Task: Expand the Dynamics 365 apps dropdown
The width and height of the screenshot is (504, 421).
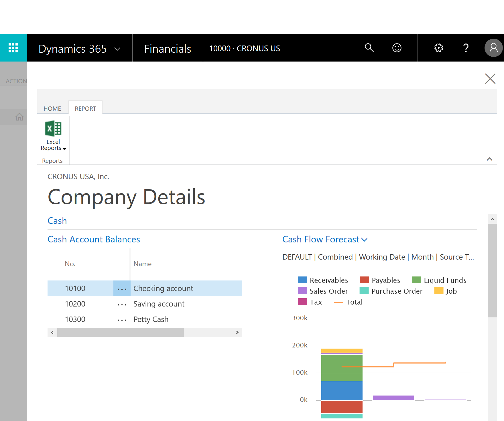Action: pos(117,49)
